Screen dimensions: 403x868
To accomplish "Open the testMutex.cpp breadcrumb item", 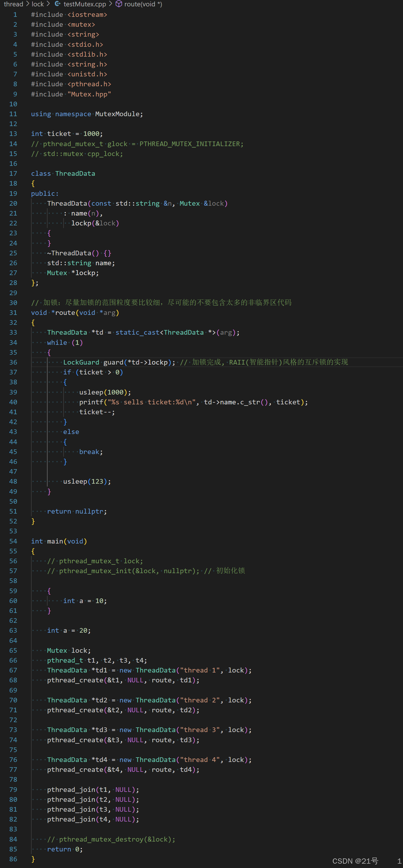I will [x=84, y=4].
